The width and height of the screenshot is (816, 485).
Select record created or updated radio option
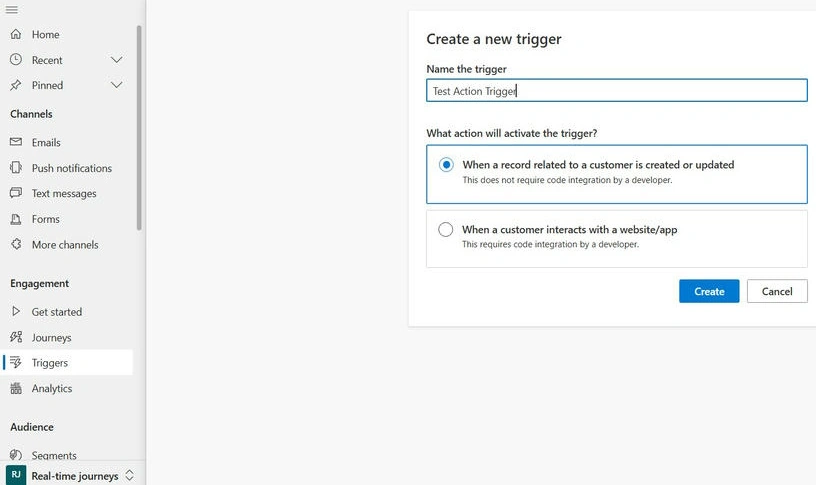coord(446,164)
